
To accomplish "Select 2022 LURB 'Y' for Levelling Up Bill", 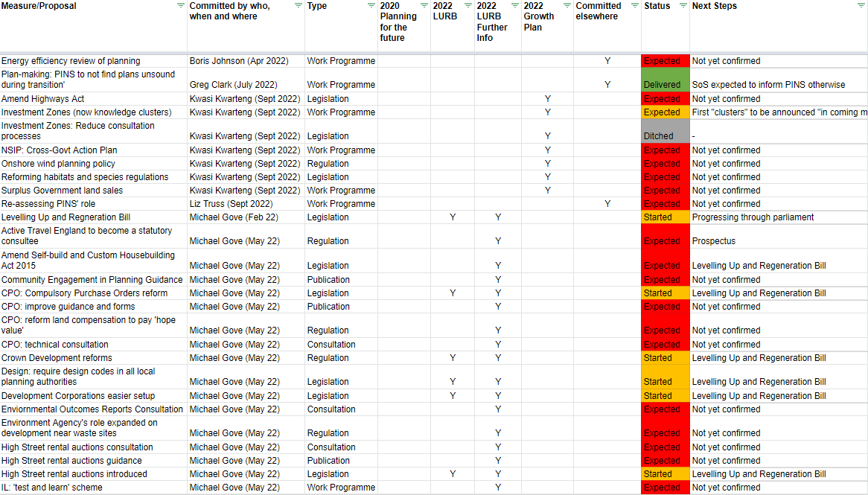I will click(453, 217).
